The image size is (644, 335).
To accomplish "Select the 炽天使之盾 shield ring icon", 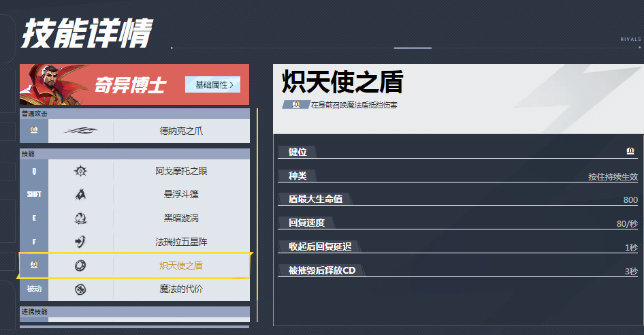I will [x=80, y=266].
